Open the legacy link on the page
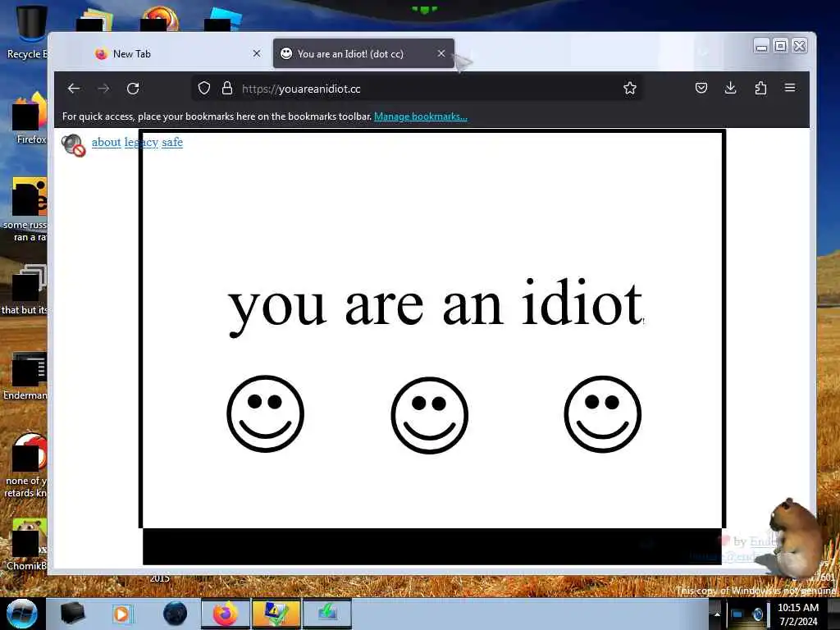This screenshot has width=840, height=630. 141,142
